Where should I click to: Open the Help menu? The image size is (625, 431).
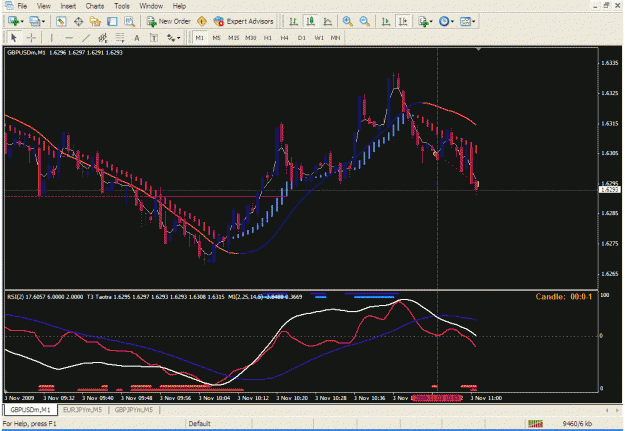[x=179, y=6]
